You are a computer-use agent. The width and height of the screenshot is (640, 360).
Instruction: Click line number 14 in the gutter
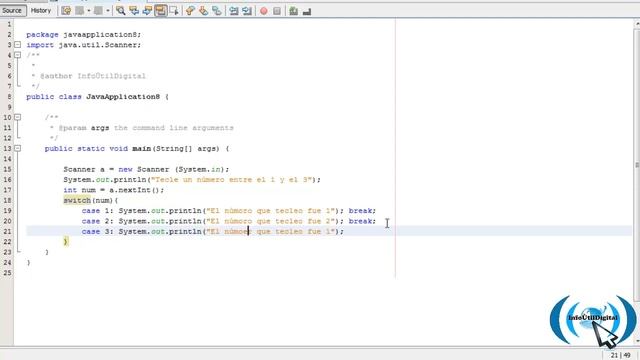(7, 159)
